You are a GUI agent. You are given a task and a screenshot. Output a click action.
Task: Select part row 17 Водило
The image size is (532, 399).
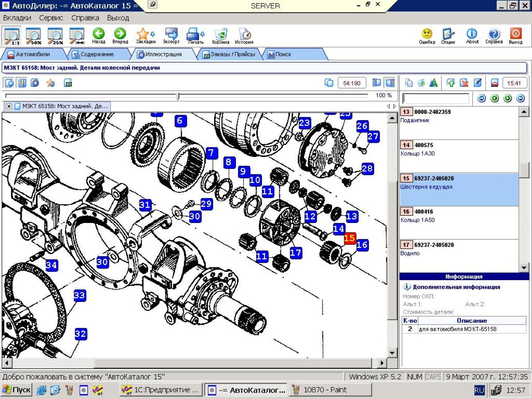459,256
